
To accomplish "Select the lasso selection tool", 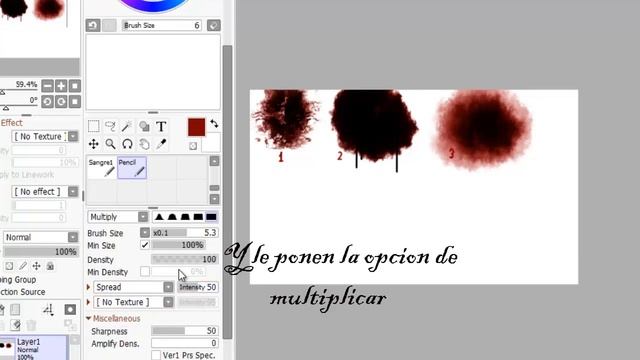I will pos(110,127).
